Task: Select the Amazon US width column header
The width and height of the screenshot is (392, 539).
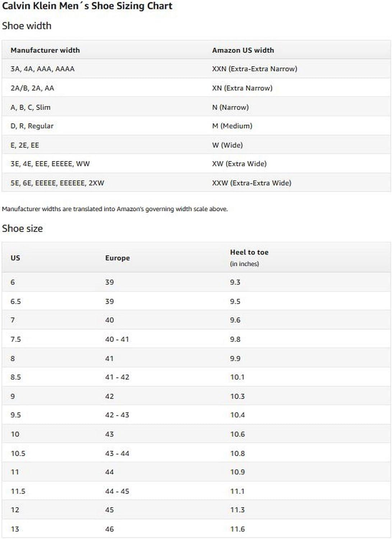Action: point(243,50)
